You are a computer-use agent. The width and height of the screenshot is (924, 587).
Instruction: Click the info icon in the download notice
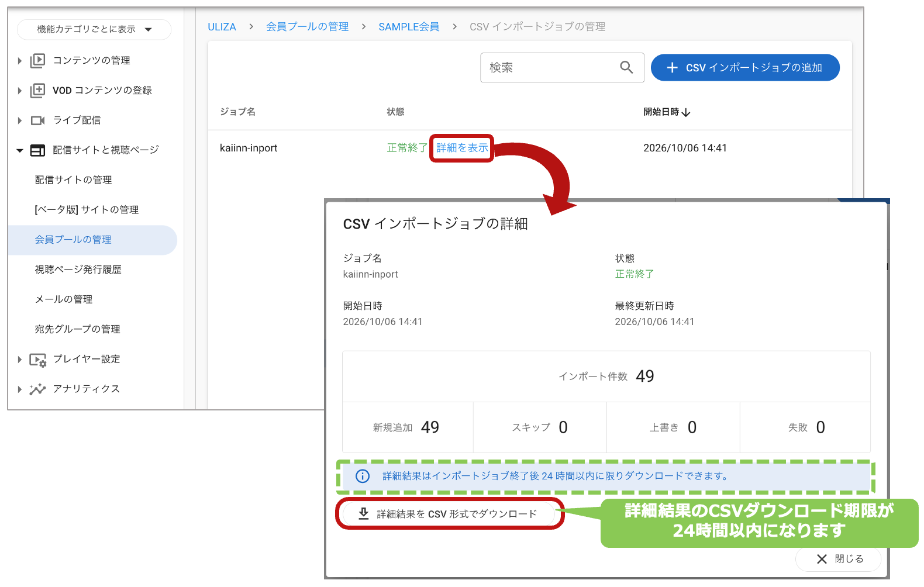363,476
